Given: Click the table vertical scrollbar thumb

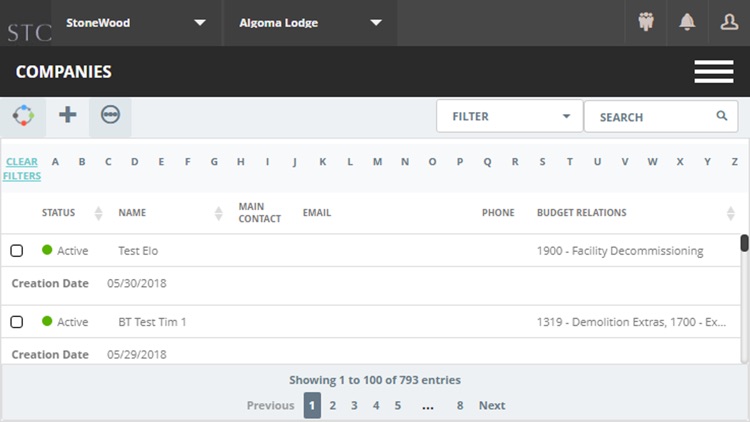Looking at the screenshot, I should coord(744,243).
